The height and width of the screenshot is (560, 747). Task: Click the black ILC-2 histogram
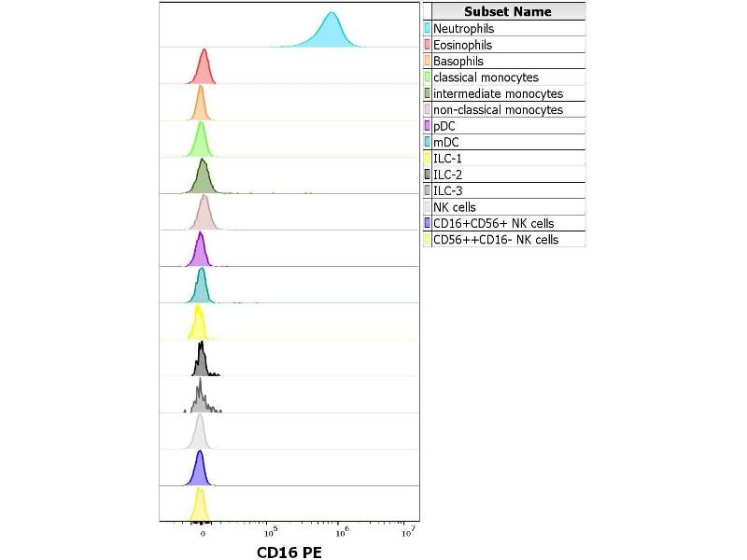point(202,362)
